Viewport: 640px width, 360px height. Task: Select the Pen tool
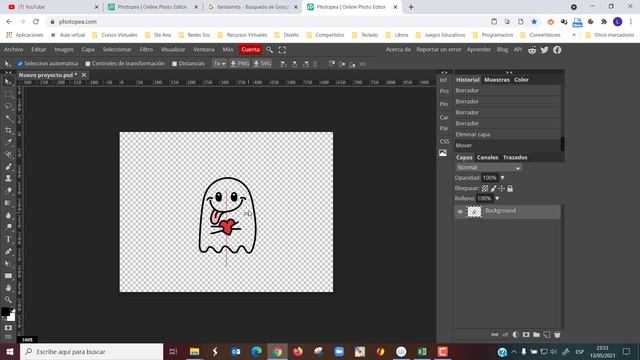click(x=8, y=251)
